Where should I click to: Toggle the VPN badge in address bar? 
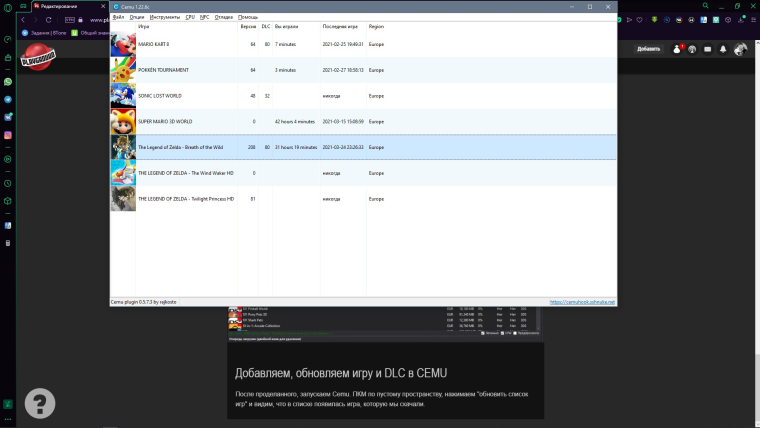point(70,20)
